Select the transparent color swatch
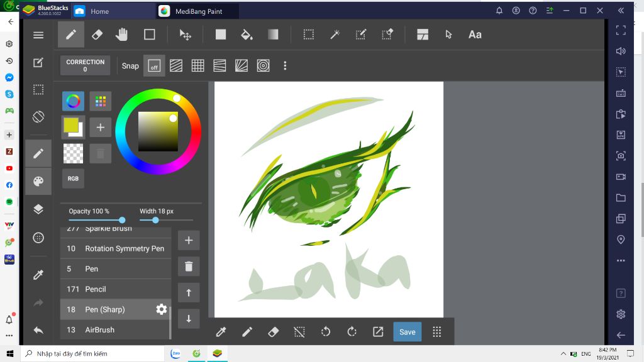 [x=73, y=153]
